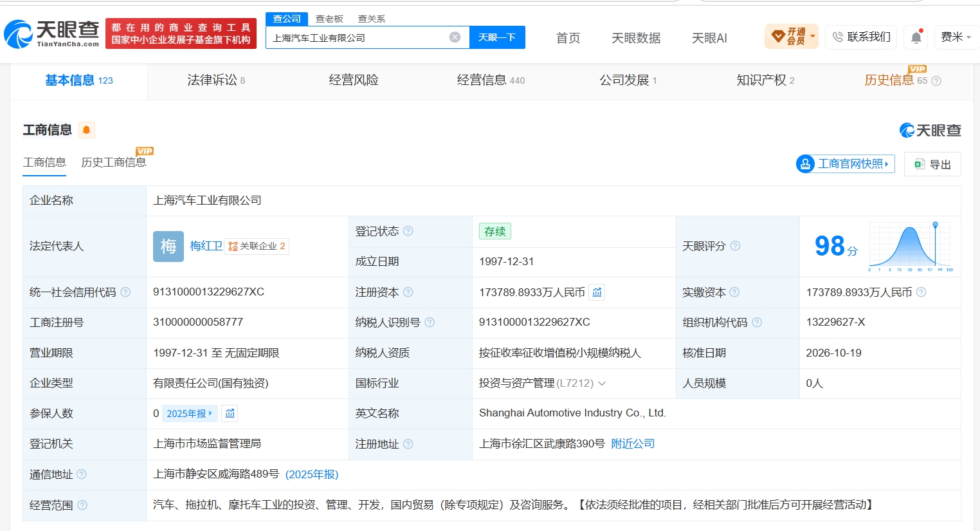Click the orange alert bell beside 工商信息
980x531 pixels.
(86, 130)
